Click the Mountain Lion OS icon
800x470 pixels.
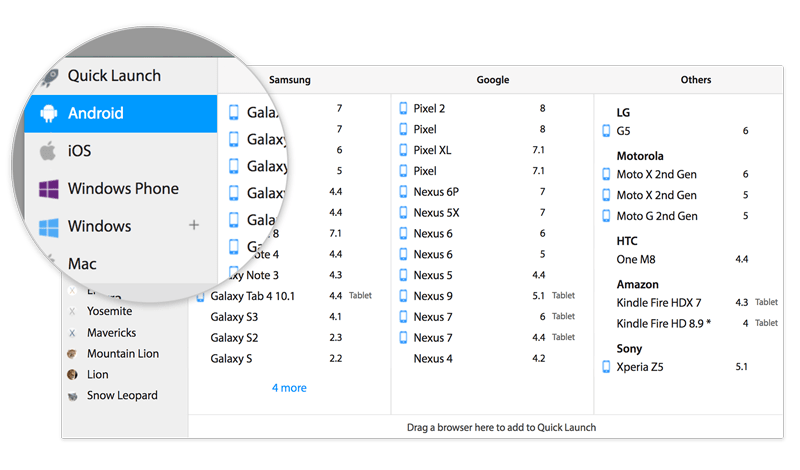pyautogui.click(x=72, y=354)
